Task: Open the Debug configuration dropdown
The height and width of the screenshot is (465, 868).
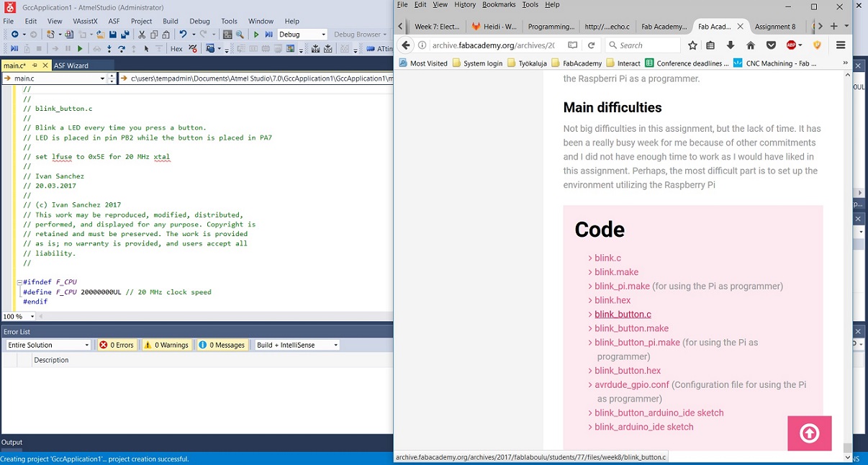Action: click(323, 34)
